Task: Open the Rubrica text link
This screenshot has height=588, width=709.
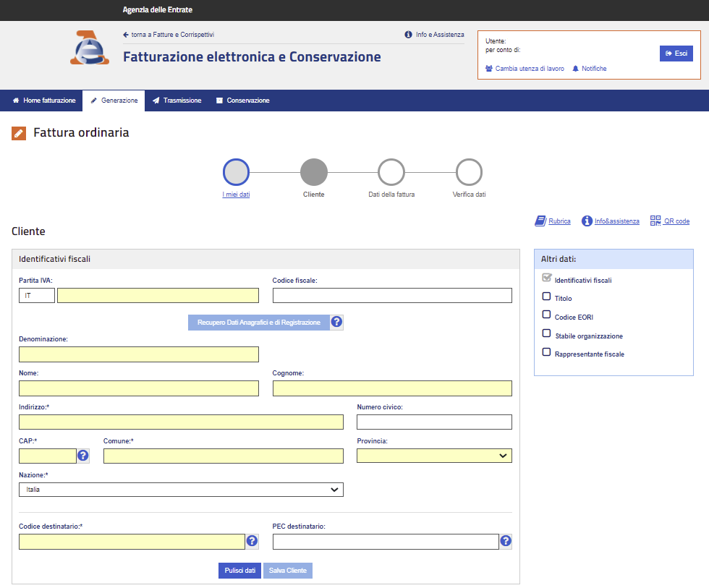Action: tap(559, 221)
